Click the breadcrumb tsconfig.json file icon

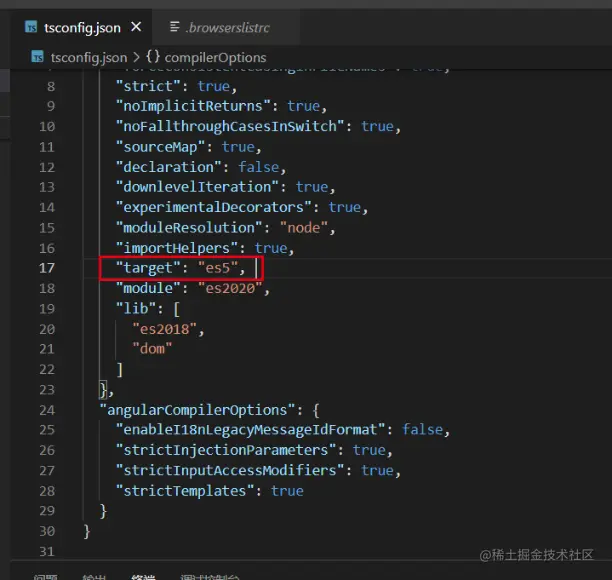(x=37, y=57)
